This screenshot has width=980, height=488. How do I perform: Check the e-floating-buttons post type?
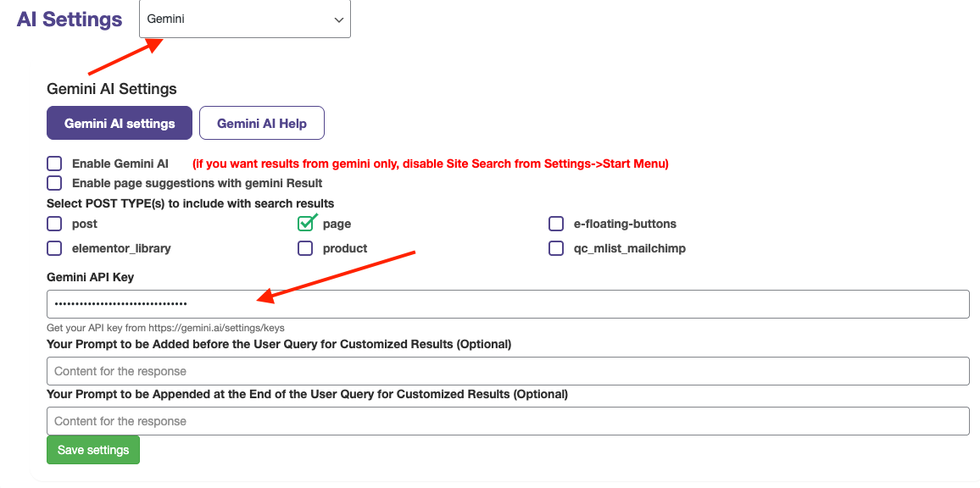point(556,224)
